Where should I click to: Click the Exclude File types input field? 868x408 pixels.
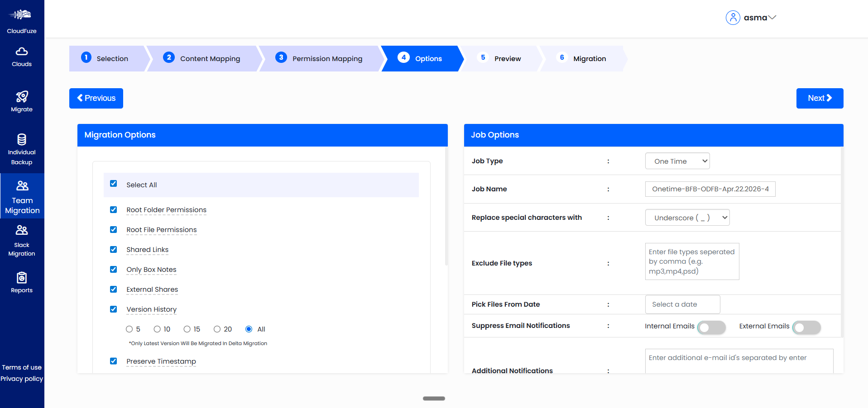(x=692, y=261)
